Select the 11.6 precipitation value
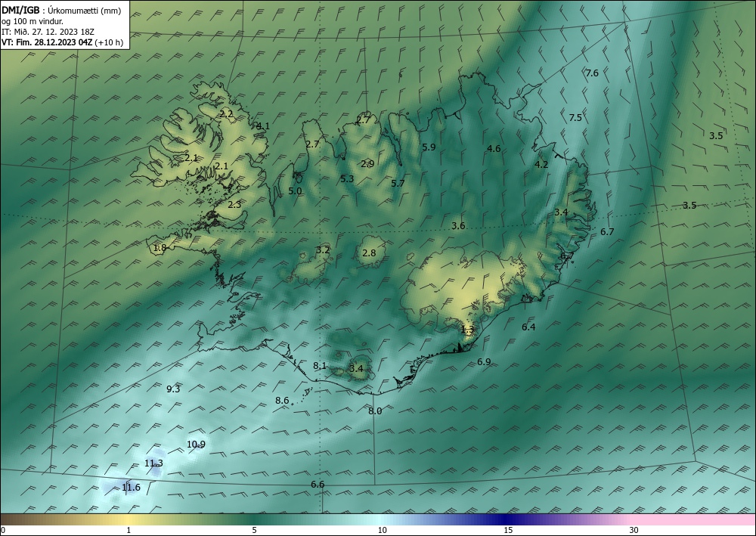Image resolution: width=756 pixels, height=536 pixels. click(131, 488)
